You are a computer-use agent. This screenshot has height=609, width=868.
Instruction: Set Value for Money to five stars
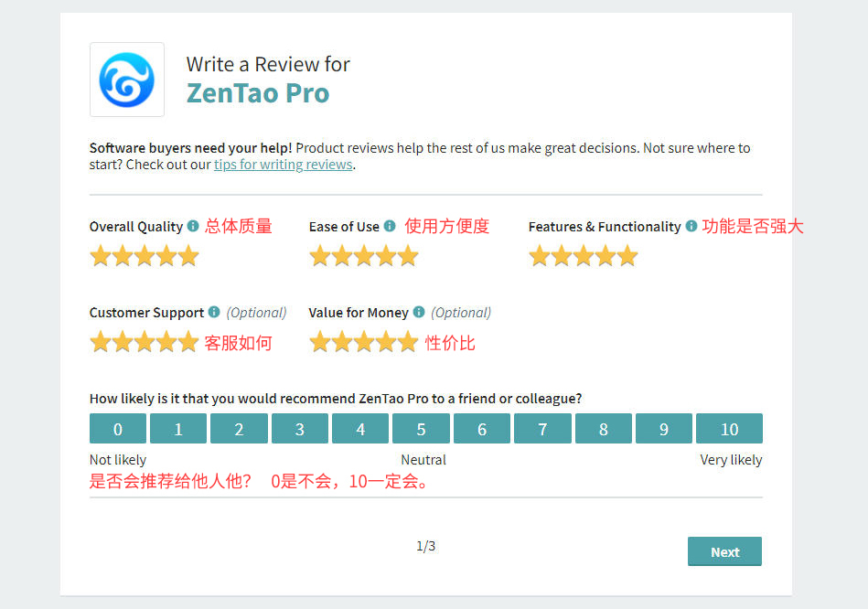click(x=408, y=342)
